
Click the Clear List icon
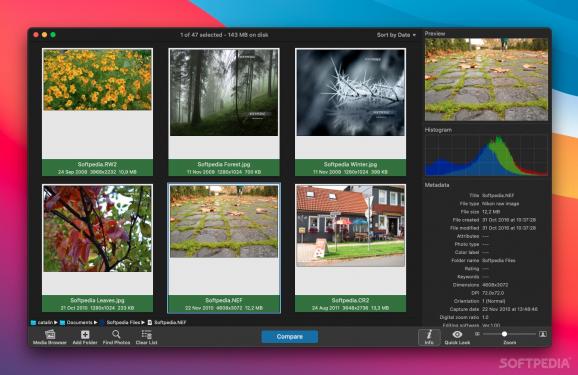point(146,334)
